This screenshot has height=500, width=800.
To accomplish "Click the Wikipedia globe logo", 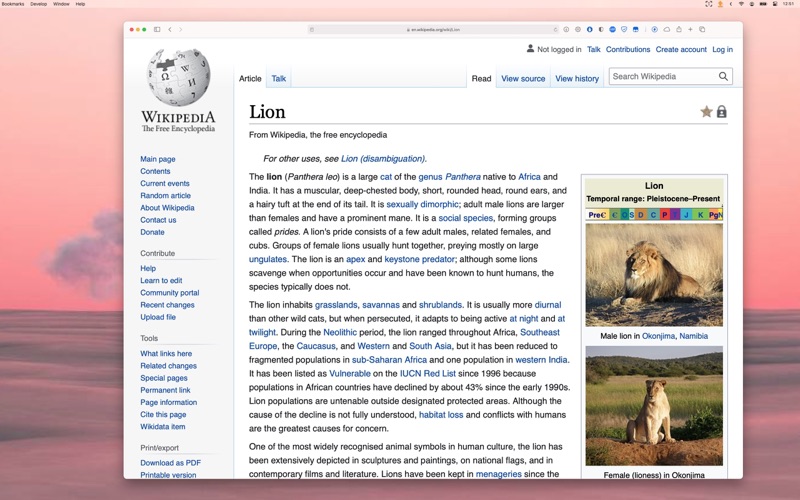I will (x=178, y=78).
